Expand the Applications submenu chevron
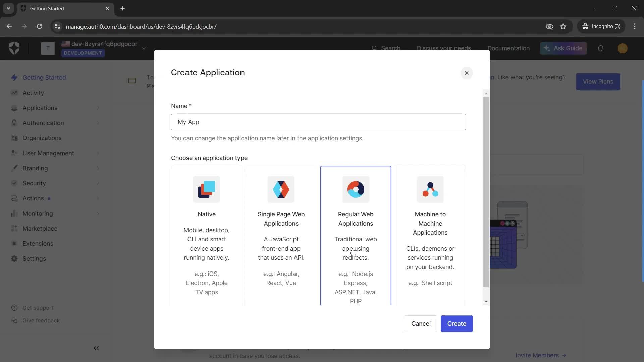 [x=98, y=108]
